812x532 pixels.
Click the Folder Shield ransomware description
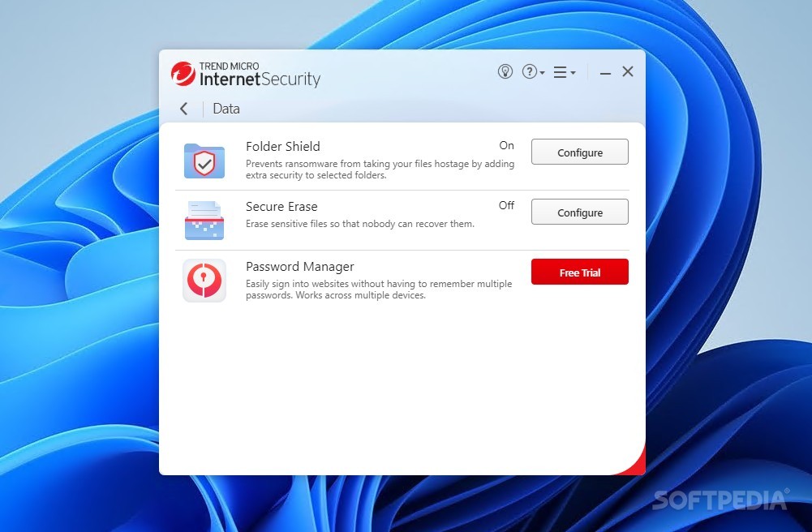(x=380, y=169)
